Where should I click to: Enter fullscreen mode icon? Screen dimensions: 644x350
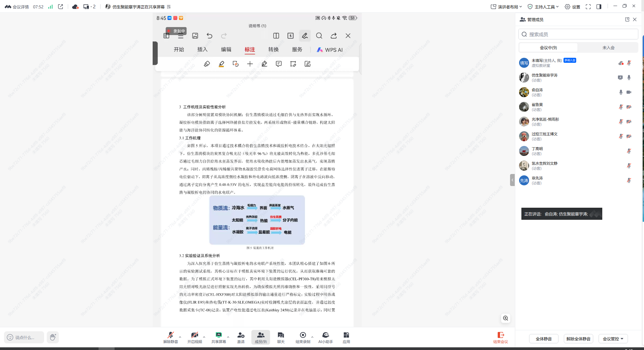coord(588,7)
